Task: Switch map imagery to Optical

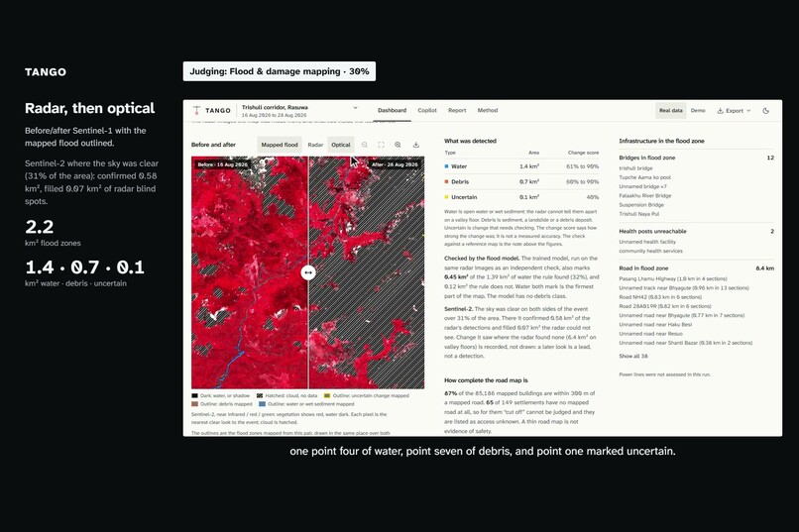Action: pos(341,145)
